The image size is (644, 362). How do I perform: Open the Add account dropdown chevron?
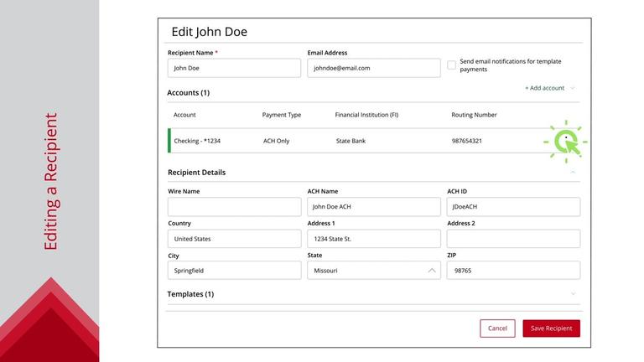(573, 88)
